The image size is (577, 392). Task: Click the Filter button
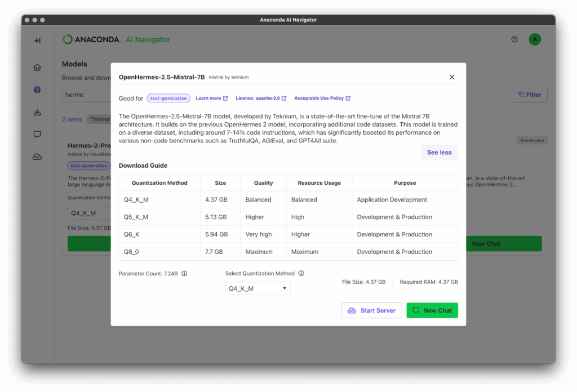pyautogui.click(x=530, y=95)
